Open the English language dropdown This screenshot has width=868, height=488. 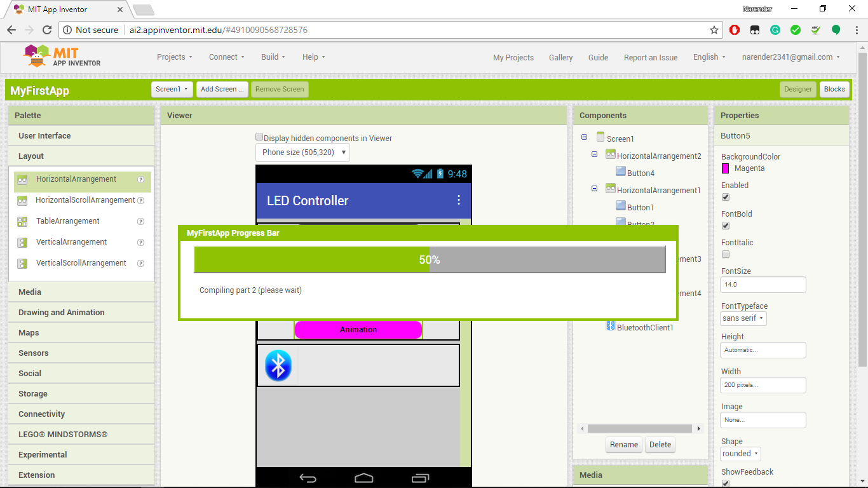click(x=709, y=57)
